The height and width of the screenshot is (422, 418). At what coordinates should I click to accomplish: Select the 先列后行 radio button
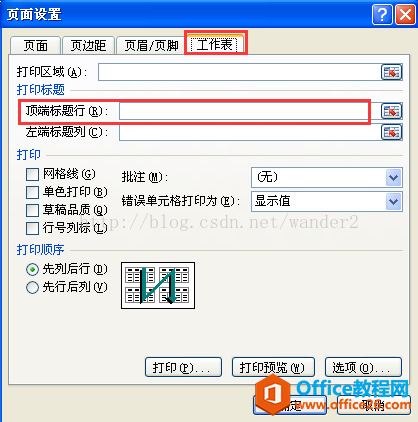click(x=32, y=269)
